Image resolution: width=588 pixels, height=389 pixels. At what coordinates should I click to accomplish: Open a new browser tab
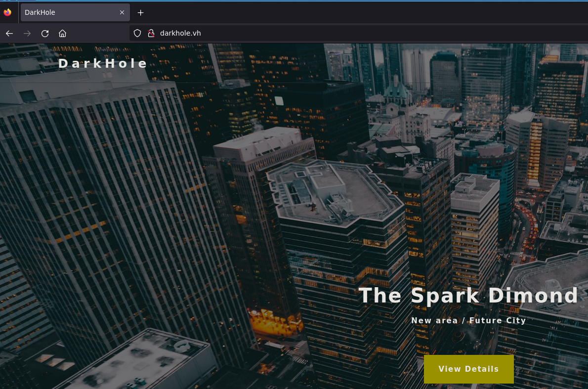(x=141, y=12)
